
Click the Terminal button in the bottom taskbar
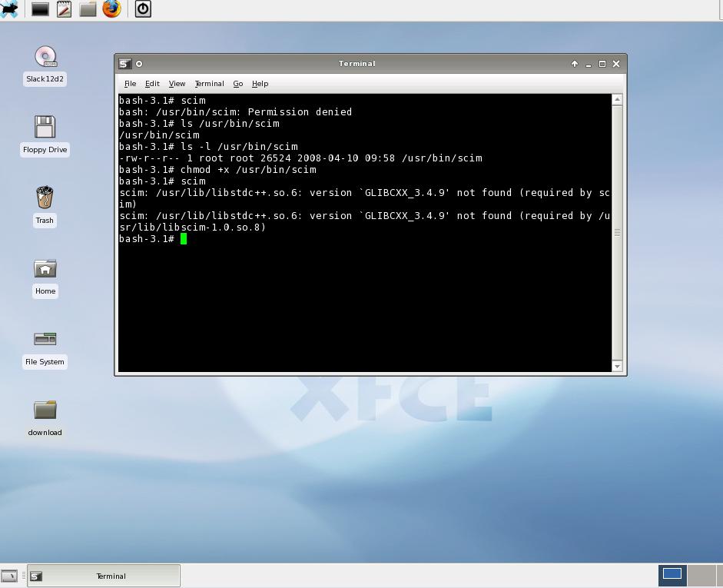(104, 576)
